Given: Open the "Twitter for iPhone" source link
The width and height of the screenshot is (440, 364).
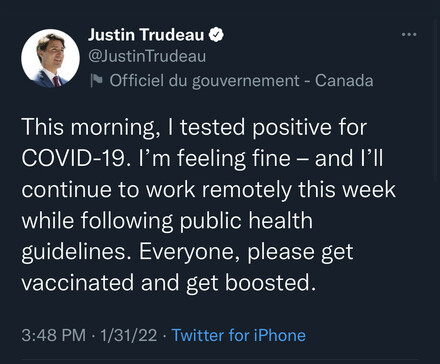Looking at the screenshot, I should click(238, 335).
